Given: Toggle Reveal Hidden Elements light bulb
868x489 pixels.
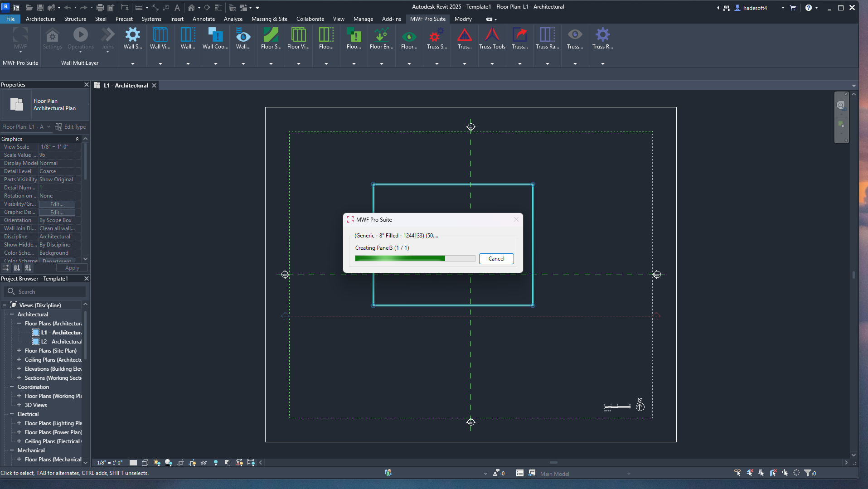Looking at the screenshot, I should (216, 463).
